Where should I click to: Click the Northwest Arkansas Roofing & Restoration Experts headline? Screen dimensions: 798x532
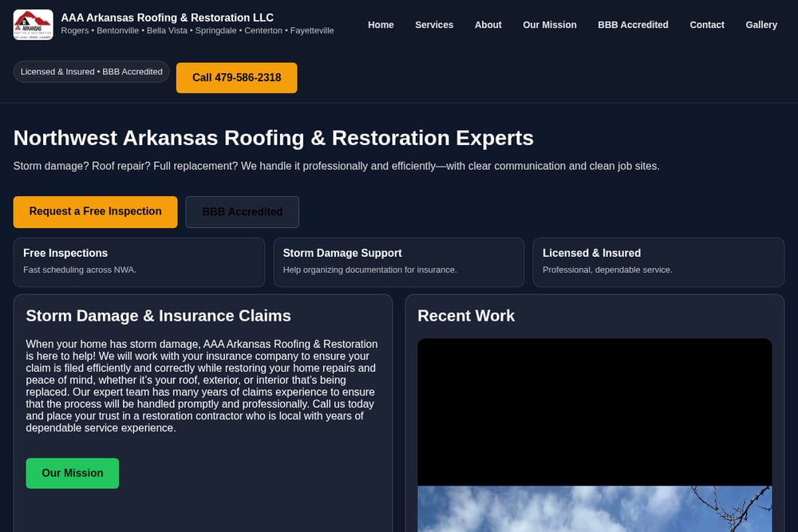[273, 138]
